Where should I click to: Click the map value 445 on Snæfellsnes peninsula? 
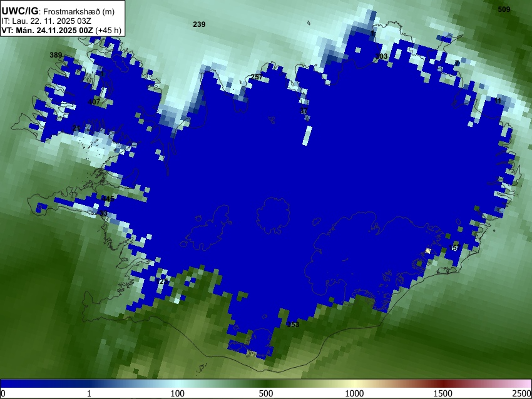[x=108, y=199]
